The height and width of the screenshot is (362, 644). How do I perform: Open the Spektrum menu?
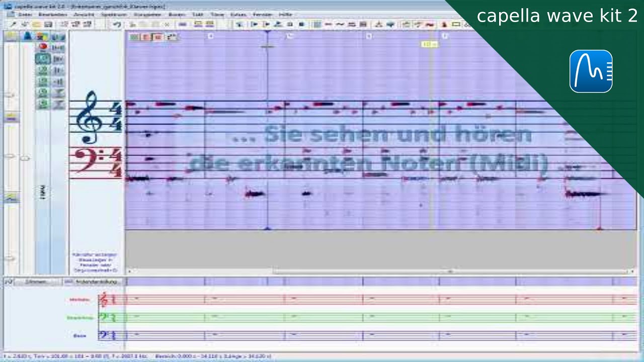click(x=114, y=15)
